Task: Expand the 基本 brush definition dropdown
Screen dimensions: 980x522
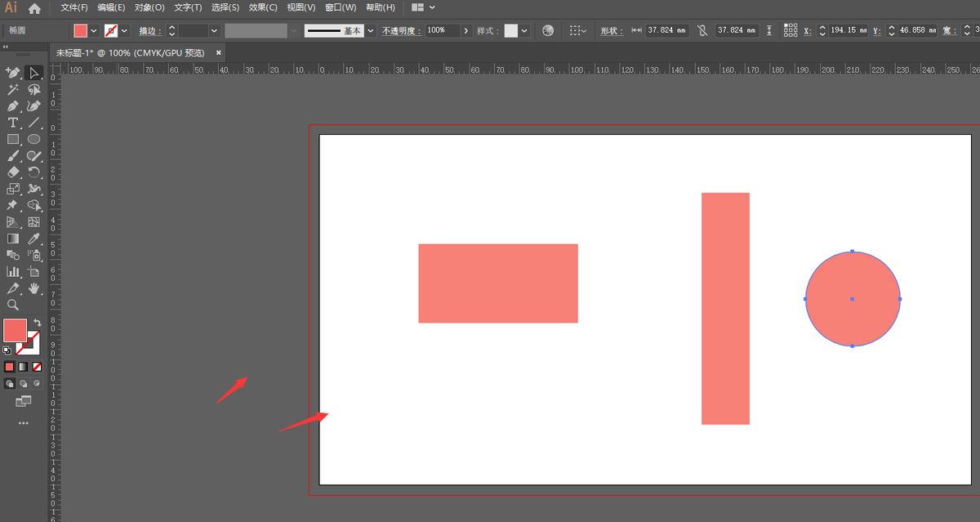Action: click(x=372, y=30)
